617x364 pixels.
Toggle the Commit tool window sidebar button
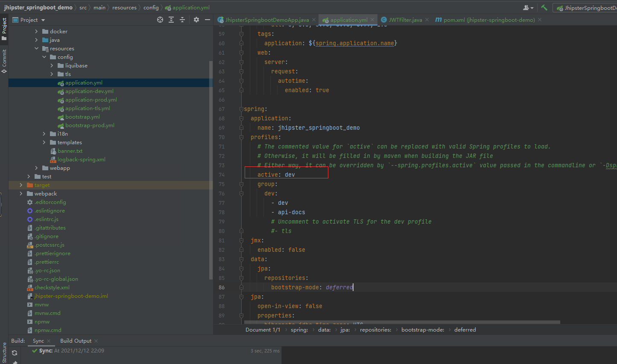coord(4,61)
